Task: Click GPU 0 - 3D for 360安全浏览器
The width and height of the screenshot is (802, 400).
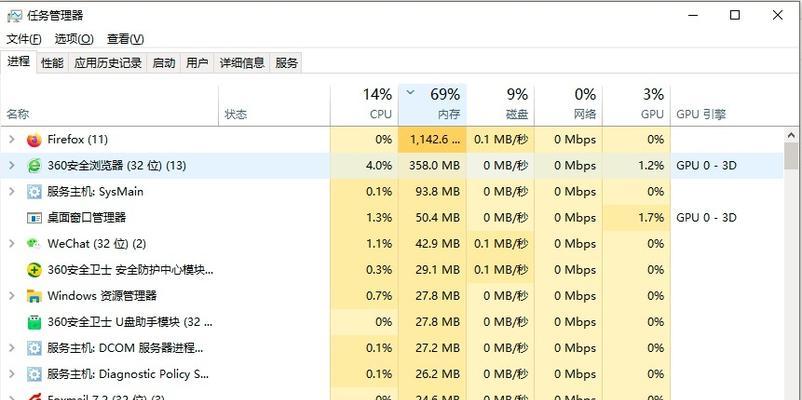Action: (x=706, y=166)
